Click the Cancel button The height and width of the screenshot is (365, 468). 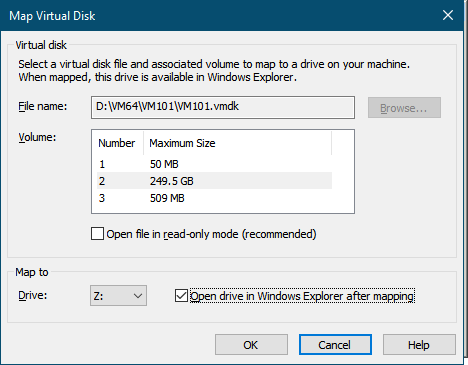(335, 345)
